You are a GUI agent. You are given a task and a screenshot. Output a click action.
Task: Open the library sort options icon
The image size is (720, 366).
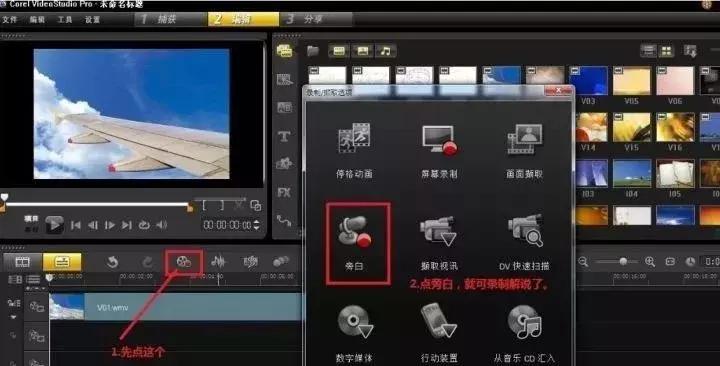(690, 51)
